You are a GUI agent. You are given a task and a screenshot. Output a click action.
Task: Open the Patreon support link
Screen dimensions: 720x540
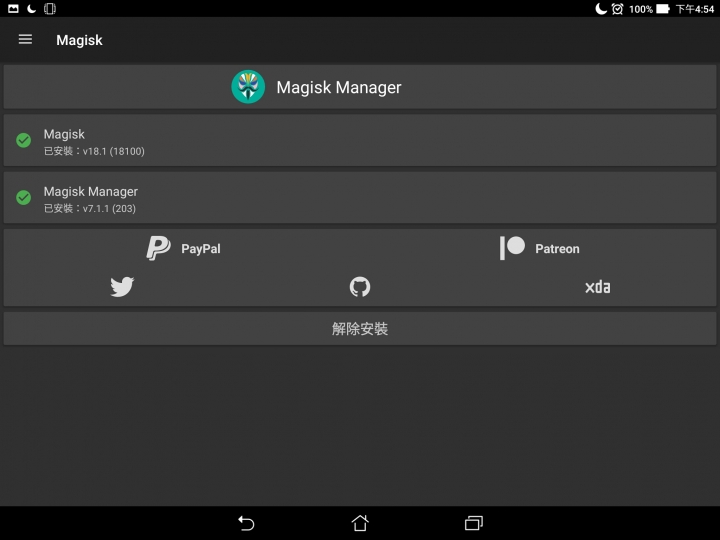coord(540,248)
